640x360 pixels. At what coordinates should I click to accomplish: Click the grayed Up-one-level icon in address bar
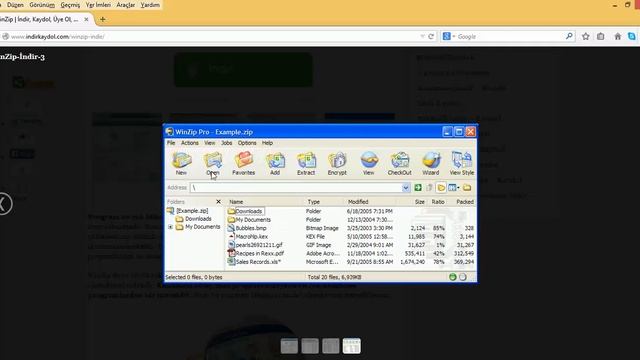(429, 187)
